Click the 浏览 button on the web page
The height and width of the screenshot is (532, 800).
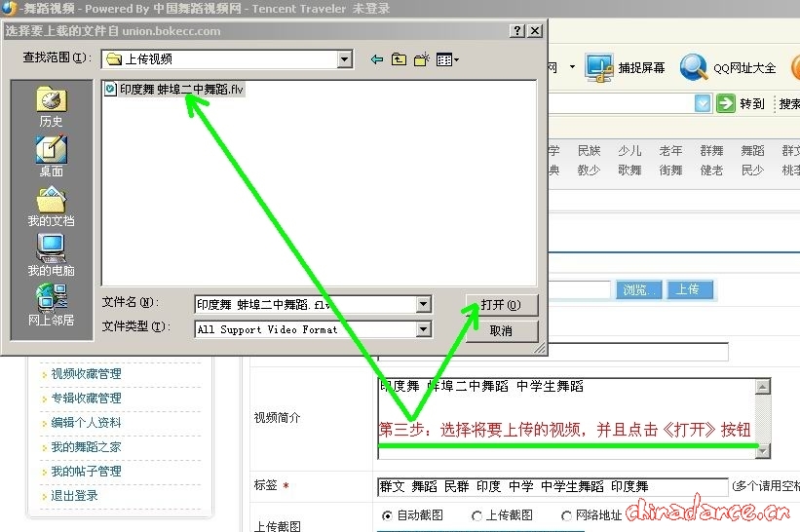pos(639,289)
